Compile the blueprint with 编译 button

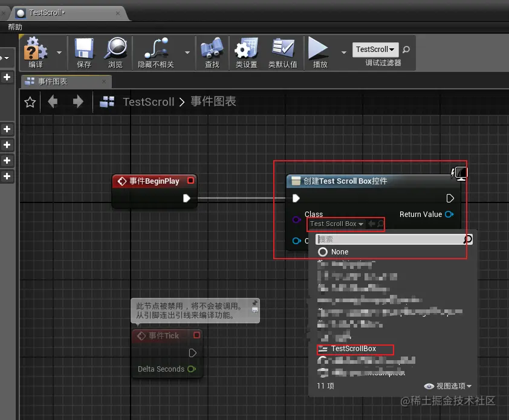pos(36,53)
